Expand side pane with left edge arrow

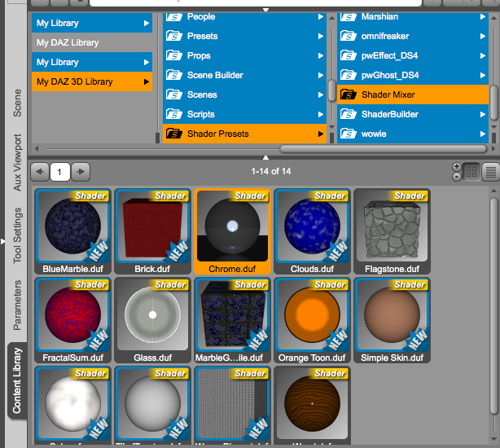(x=2, y=241)
